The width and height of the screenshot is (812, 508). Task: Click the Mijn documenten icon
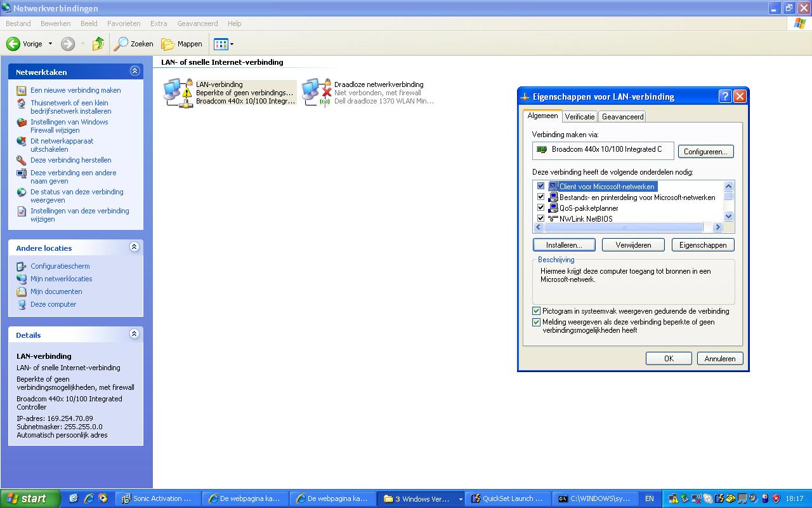click(x=22, y=292)
